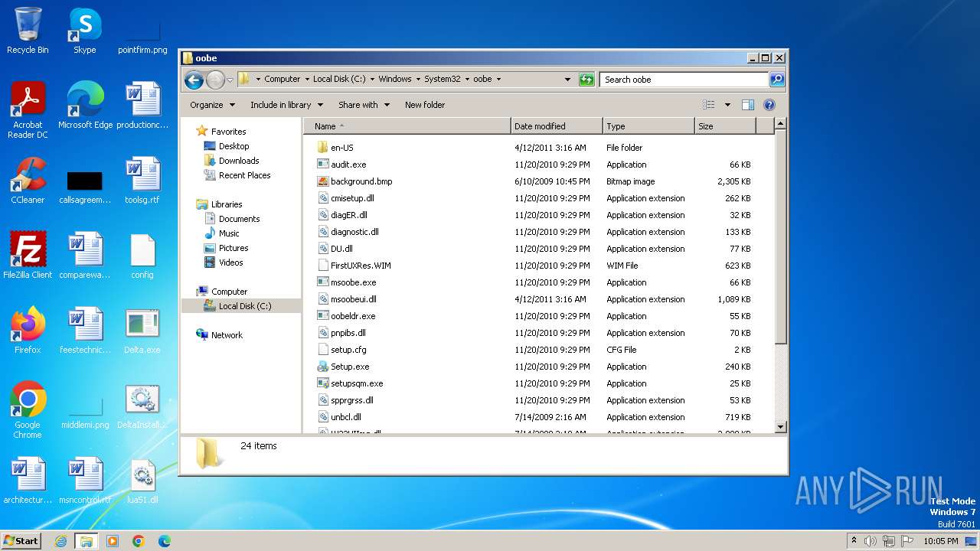The image size is (980, 551).
Task: Click the search magnifier icon
Action: 776,80
